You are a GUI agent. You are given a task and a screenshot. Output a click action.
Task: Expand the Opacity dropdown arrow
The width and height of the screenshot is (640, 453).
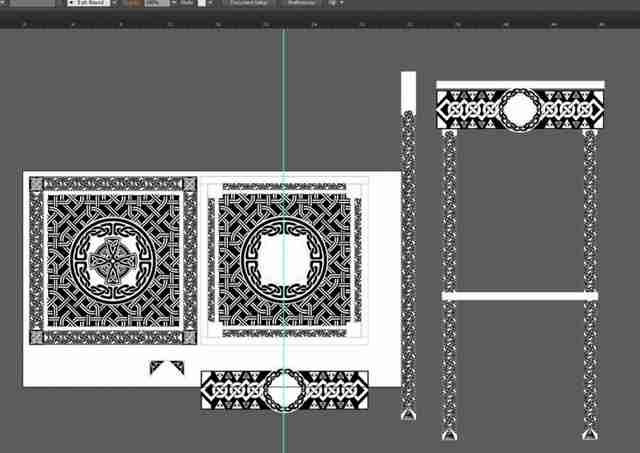174,3
